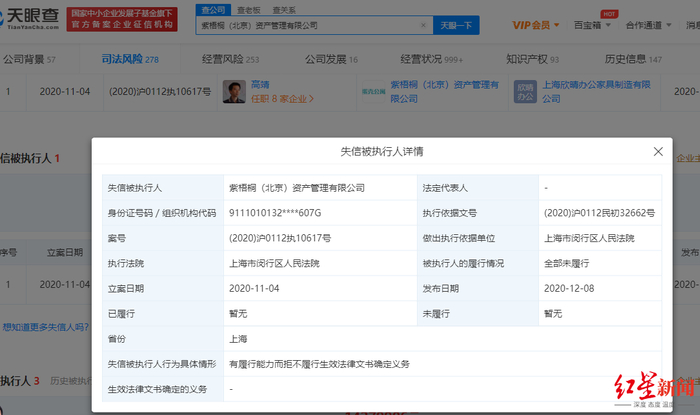Click the 紫梧桐 company logo icon
Image resolution: width=700 pixels, height=415 pixels.
(374, 91)
